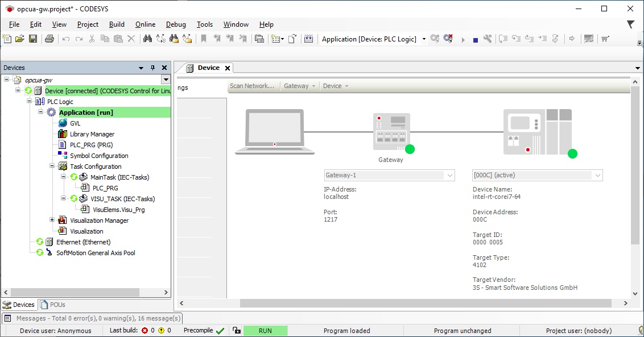The image size is (644, 337).
Task: Click the Undo arrow in the toolbar
Action: (66, 39)
